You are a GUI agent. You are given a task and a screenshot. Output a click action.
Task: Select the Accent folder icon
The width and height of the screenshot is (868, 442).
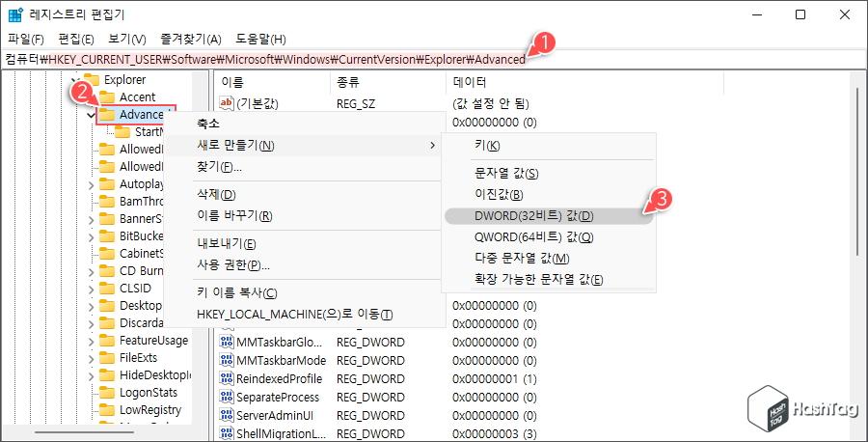[107, 97]
